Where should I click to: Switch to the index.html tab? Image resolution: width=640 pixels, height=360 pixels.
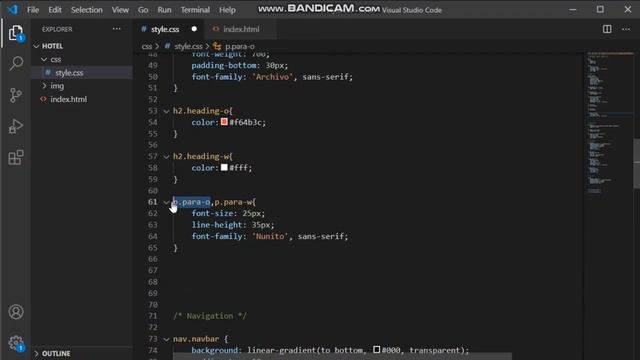[241, 29]
